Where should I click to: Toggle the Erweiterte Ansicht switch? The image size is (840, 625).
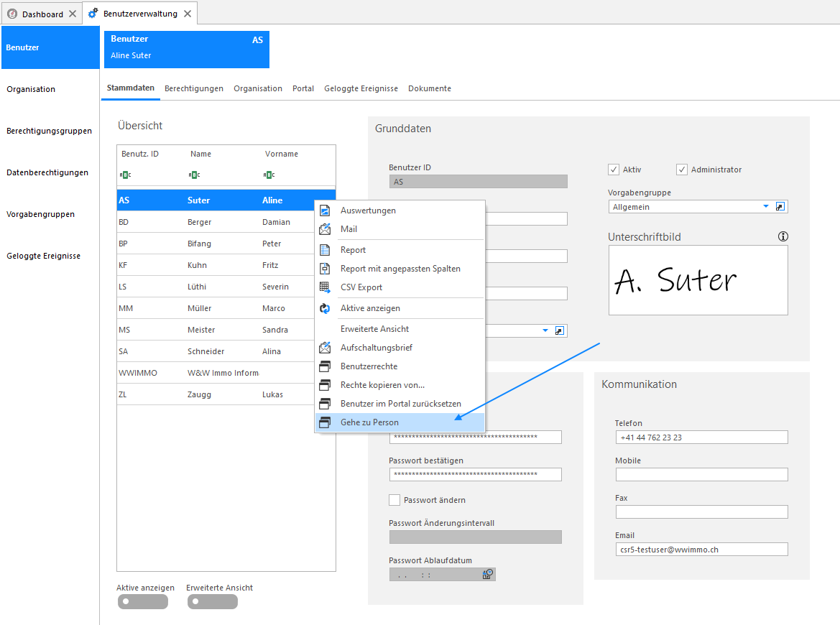212,601
